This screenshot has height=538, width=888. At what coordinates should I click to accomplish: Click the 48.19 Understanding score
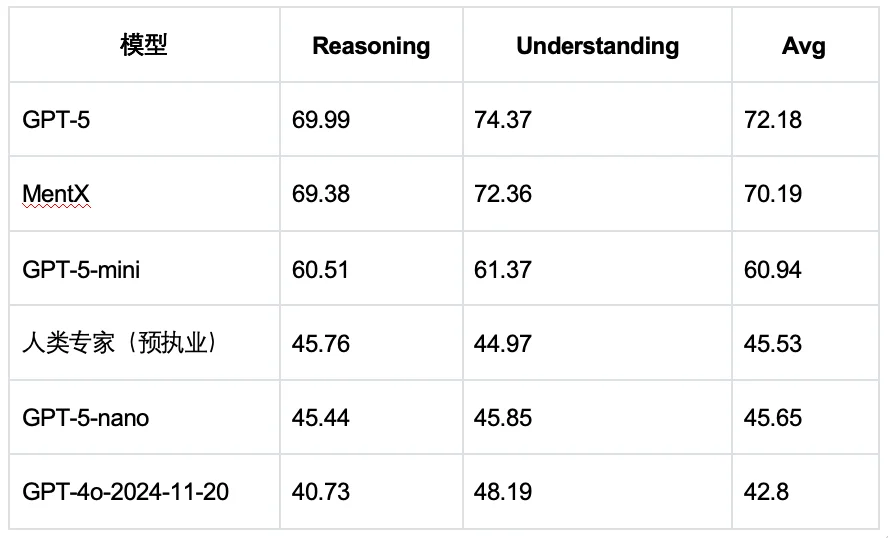click(503, 492)
